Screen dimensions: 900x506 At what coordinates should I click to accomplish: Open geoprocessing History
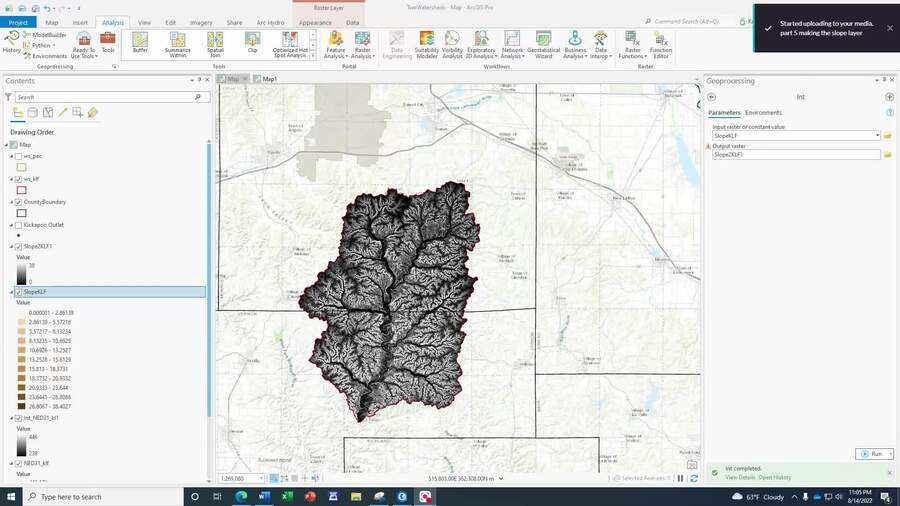coord(11,42)
